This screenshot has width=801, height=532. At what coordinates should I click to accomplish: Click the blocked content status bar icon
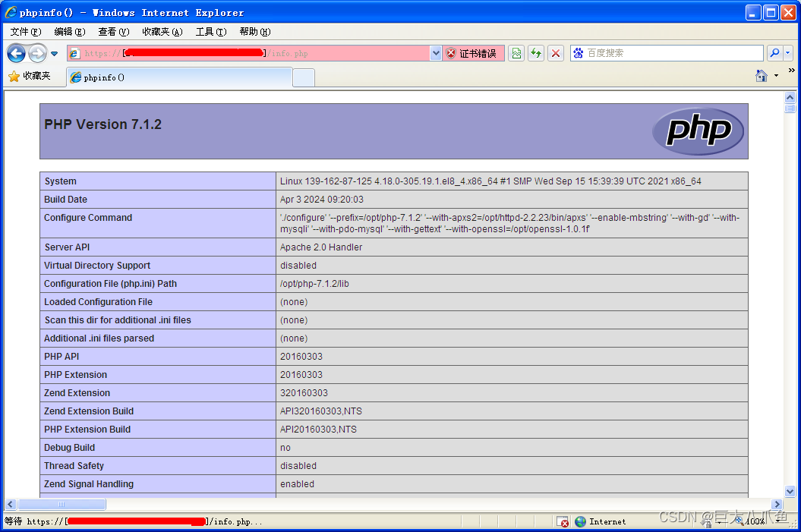coord(562,521)
